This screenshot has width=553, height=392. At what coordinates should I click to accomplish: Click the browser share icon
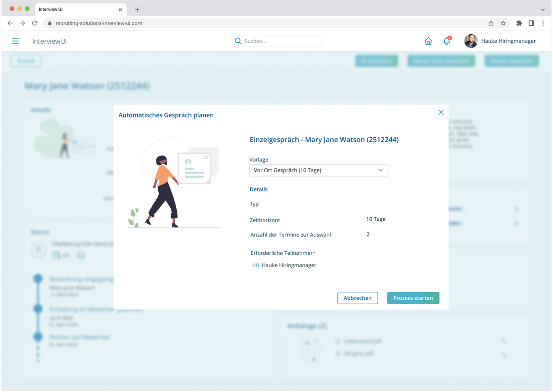491,23
